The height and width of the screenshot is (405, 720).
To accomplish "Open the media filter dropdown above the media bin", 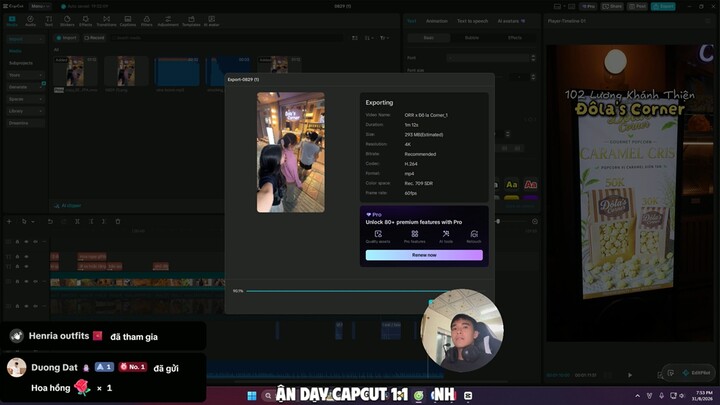I will pos(383,38).
